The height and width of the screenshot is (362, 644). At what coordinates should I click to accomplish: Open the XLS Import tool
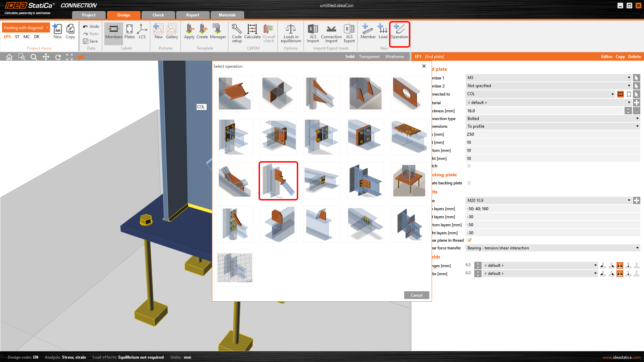click(313, 33)
